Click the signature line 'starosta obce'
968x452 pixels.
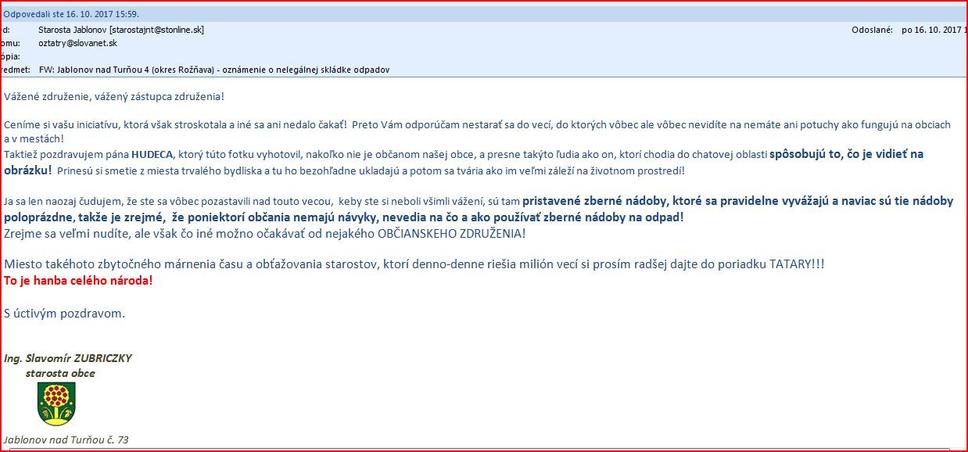[60, 373]
